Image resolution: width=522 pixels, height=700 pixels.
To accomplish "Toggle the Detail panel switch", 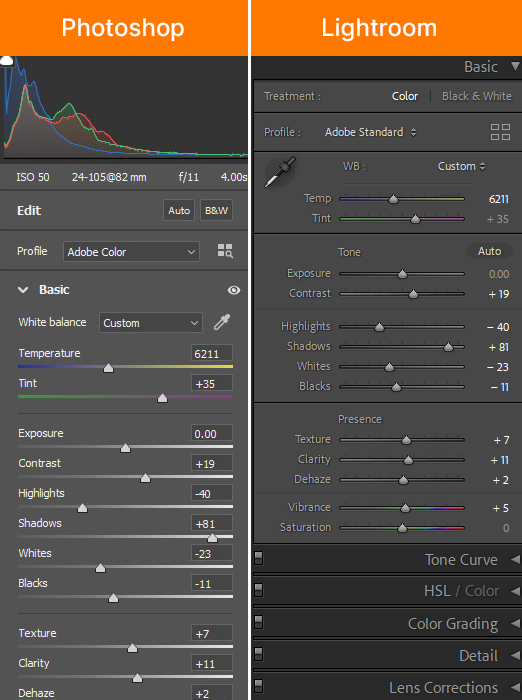I will click(259, 654).
